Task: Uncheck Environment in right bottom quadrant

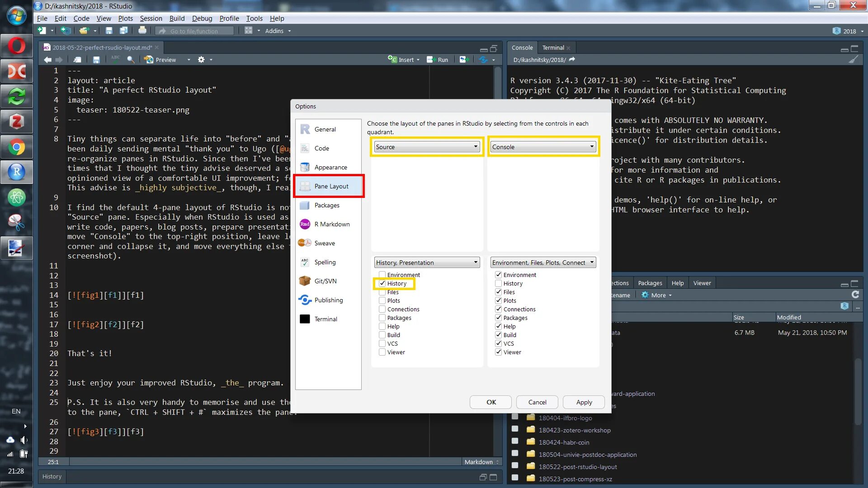Action: coord(498,275)
